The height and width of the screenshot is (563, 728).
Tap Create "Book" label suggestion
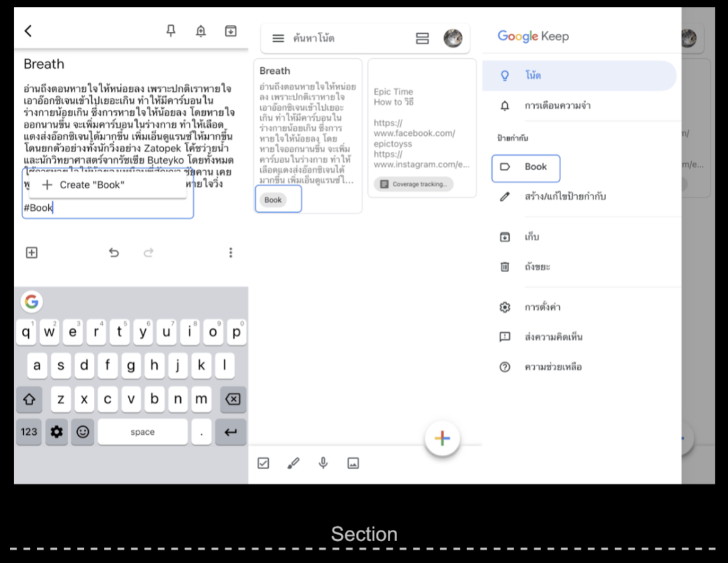click(108, 185)
